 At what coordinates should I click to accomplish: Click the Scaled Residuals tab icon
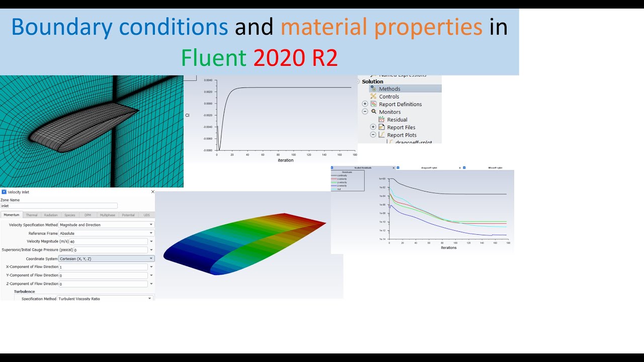tap(332, 167)
